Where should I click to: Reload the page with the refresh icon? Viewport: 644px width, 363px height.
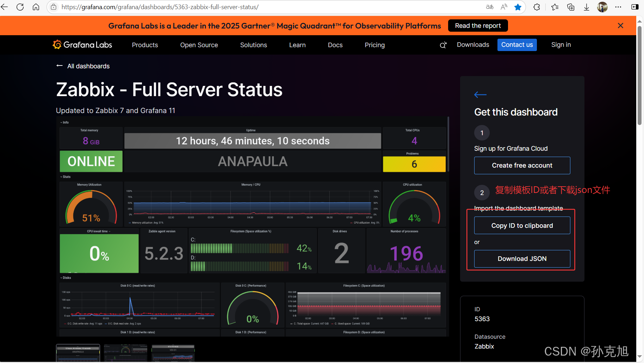click(x=20, y=7)
